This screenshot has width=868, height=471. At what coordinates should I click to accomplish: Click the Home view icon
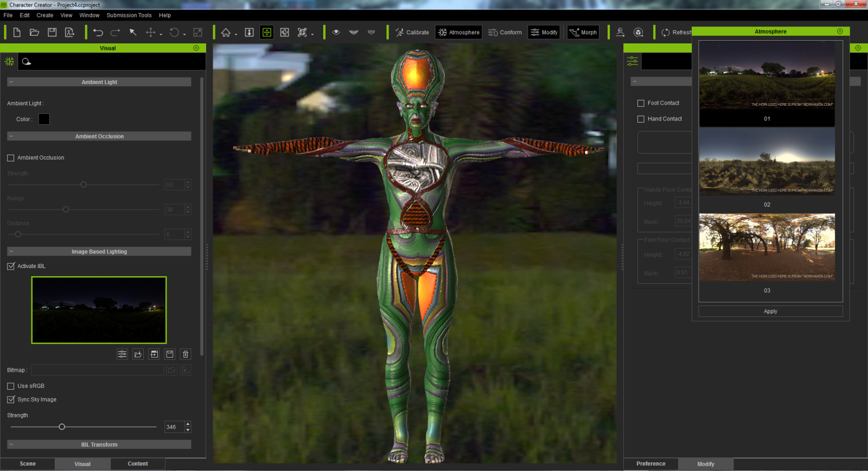tap(226, 33)
